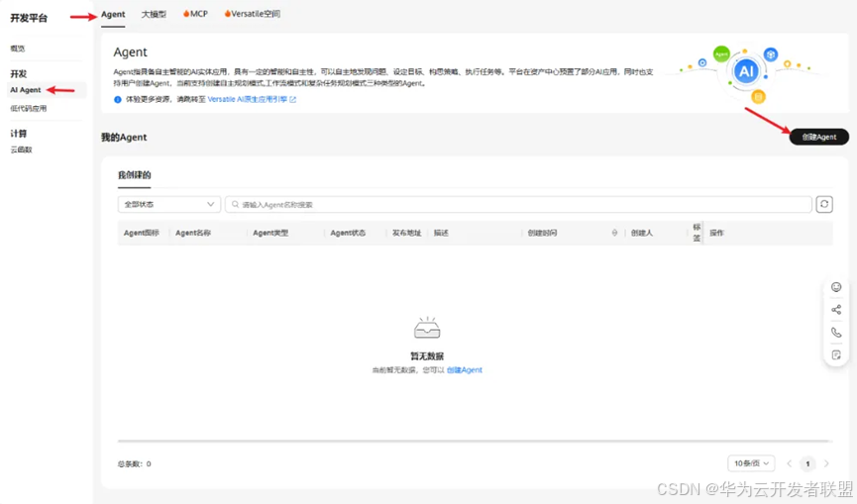The image size is (857, 504).
Task: Click the 创建人 column header
Action: pyautogui.click(x=642, y=233)
